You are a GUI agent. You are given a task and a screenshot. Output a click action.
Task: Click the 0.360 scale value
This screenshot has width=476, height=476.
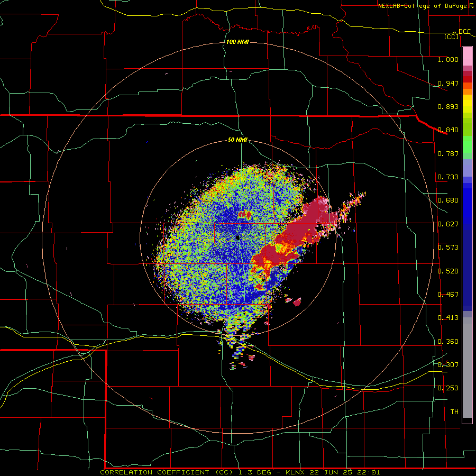click(448, 342)
